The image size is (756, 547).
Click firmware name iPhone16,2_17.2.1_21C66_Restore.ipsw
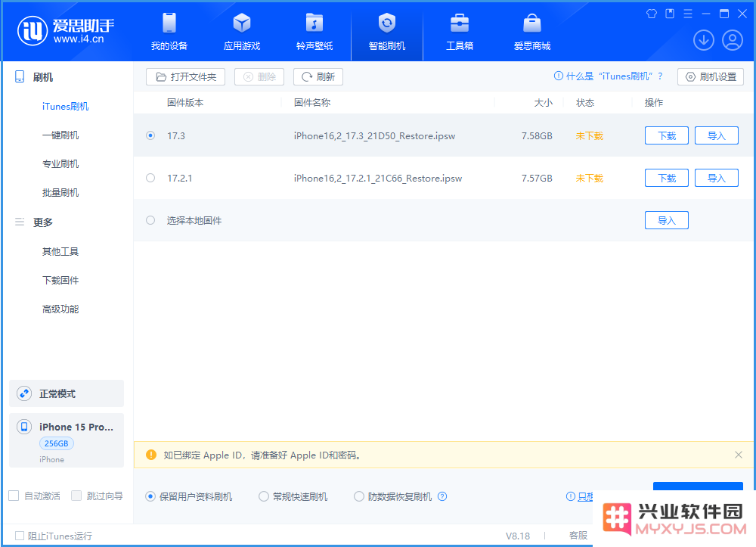[377, 179]
